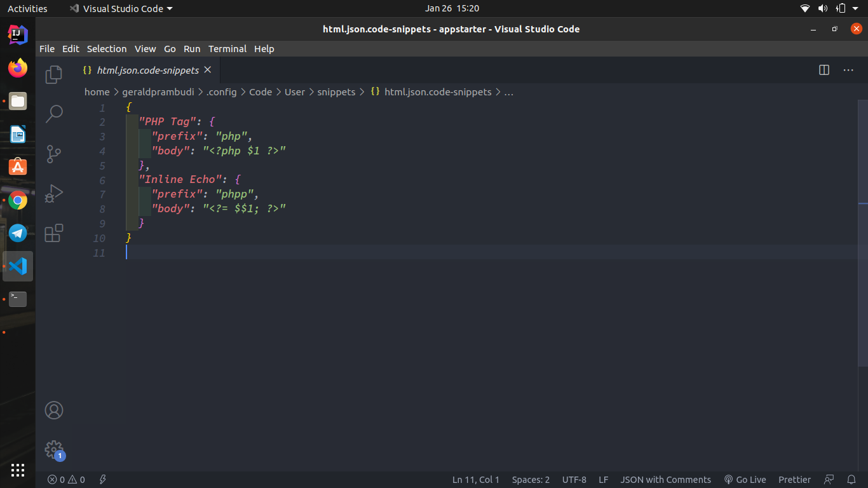Viewport: 868px width, 488px height.
Task: Close the html.json.code-snippets tab
Action: tap(207, 70)
